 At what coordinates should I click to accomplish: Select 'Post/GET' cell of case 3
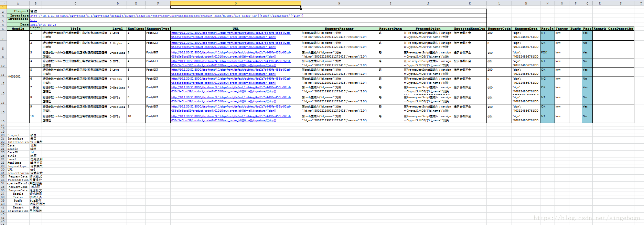coord(158,54)
